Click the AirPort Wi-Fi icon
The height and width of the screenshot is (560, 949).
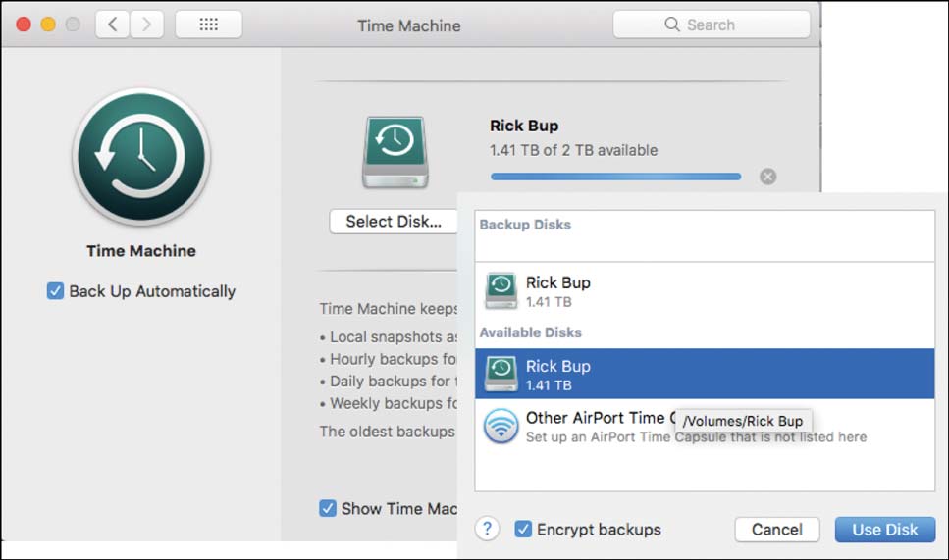click(x=501, y=426)
